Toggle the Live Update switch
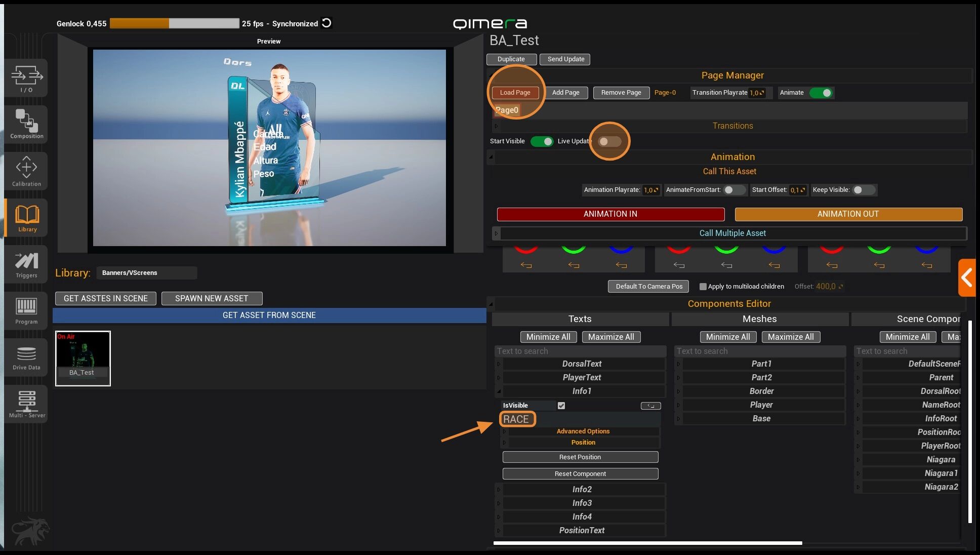Viewport: 980px width, 555px height. pos(609,141)
